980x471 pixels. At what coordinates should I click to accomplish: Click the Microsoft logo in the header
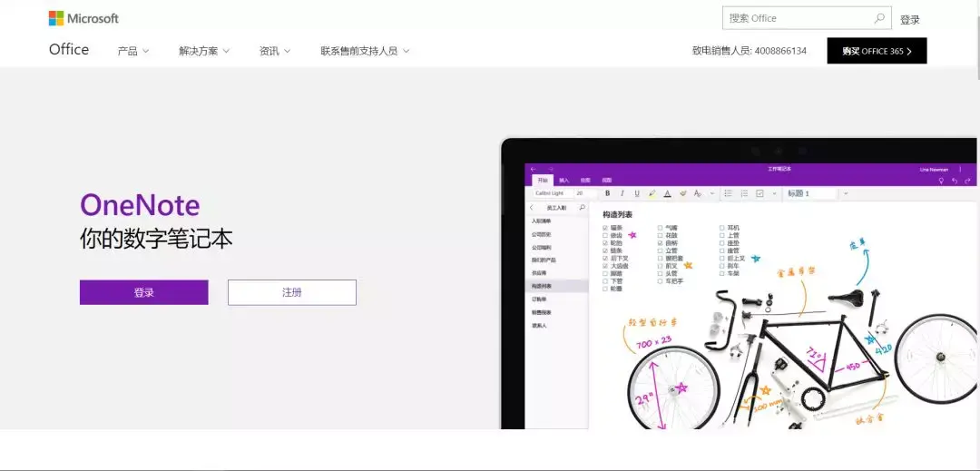pyautogui.click(x=83, y=18)
